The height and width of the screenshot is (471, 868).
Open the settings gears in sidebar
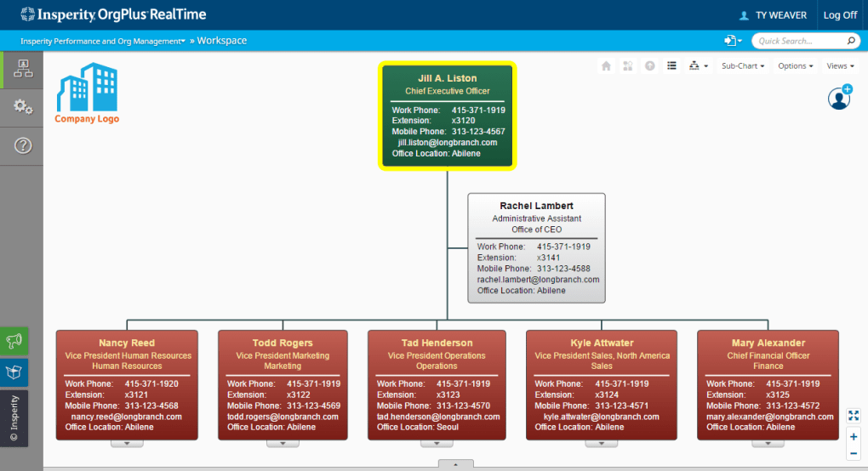22,107
